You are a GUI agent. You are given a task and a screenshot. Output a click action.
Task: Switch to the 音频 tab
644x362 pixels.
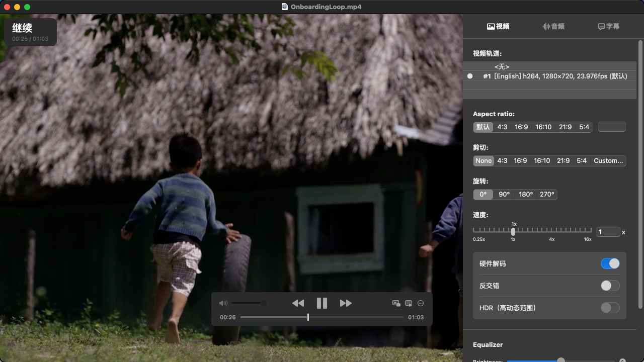point(553,26)
